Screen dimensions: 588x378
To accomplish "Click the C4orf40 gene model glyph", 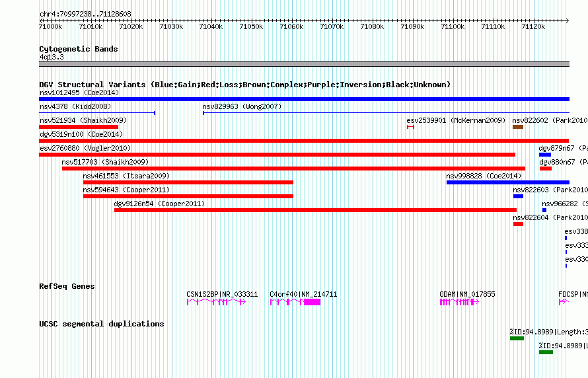I will coord(295,302).
